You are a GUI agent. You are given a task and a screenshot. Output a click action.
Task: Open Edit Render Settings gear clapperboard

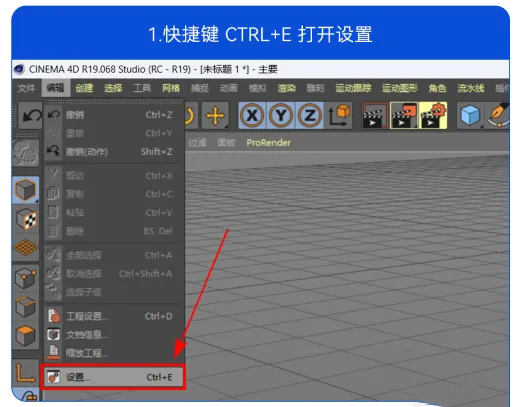tap(433, 116)
